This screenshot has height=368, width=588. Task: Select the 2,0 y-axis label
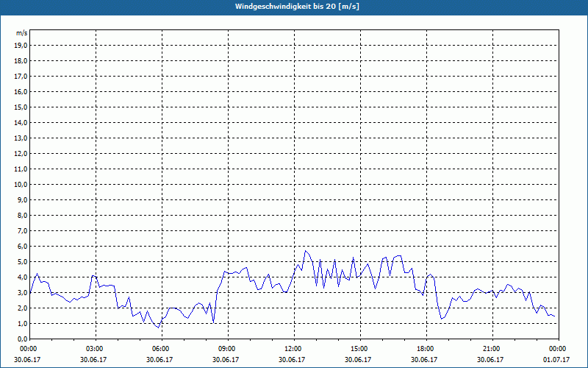pos(22,308)
